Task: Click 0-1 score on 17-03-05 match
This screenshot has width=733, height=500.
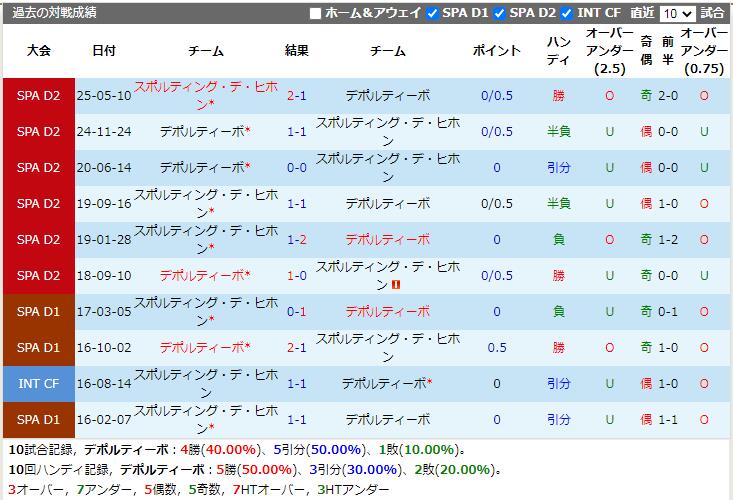Action: coord(297,312)
